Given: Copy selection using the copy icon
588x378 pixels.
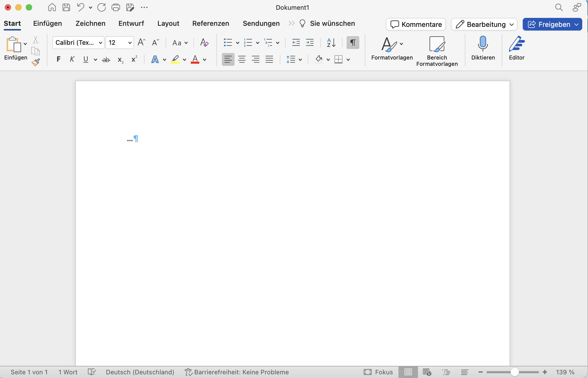Looking at the screenshot, I should [36, 51].
